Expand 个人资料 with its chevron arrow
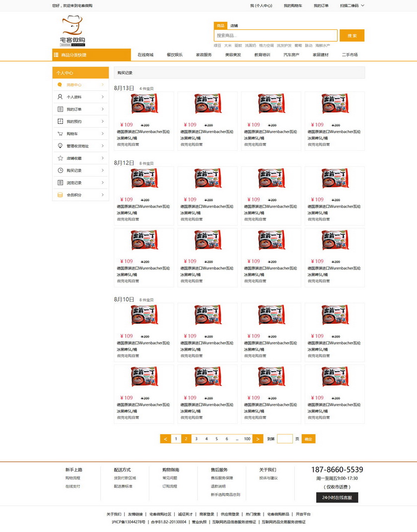The width and height of the screenshot is (417, 532). click(x=102, y=97)
